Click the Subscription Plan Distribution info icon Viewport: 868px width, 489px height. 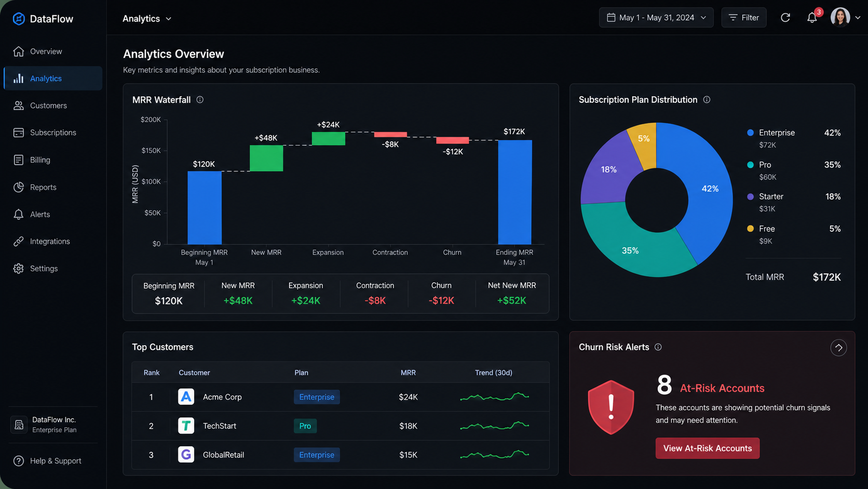coord(707,100)
